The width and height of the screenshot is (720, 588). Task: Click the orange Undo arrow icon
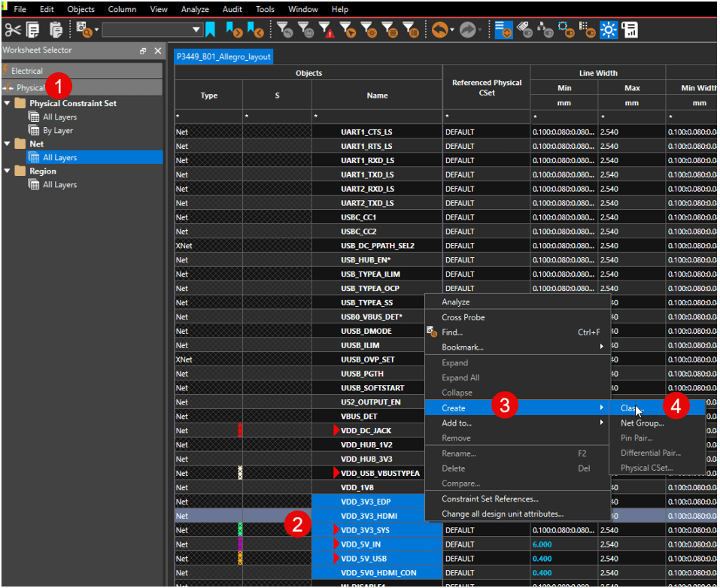[x=439, y=30]
